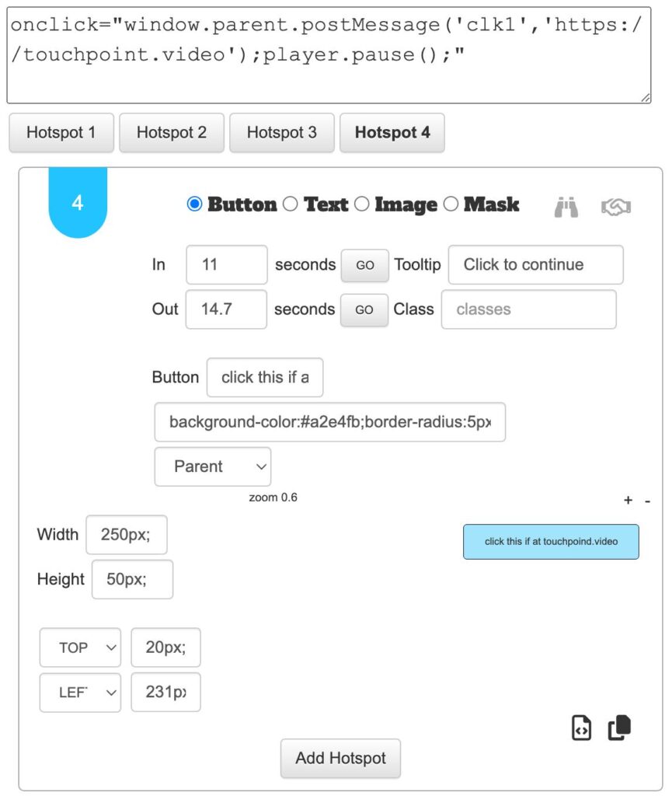This screenshot has height=796, width=672.
Task: Click the textarea resize handle
Action: (645, 98)
